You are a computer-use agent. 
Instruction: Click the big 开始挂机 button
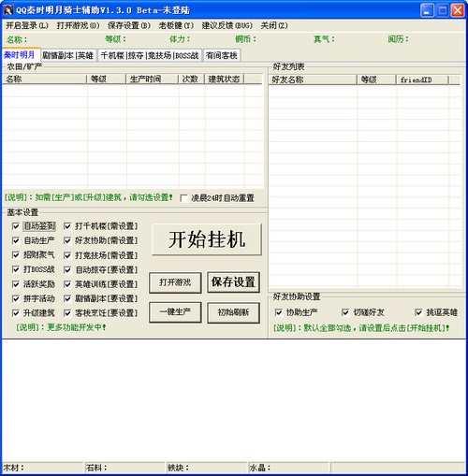207,239
